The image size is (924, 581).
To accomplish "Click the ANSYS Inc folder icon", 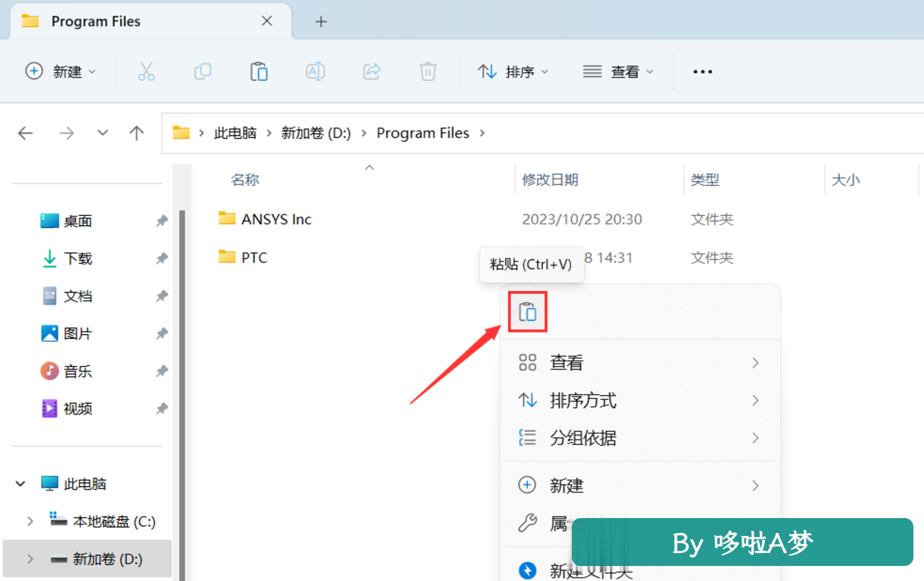I will (x=227, y=218).
